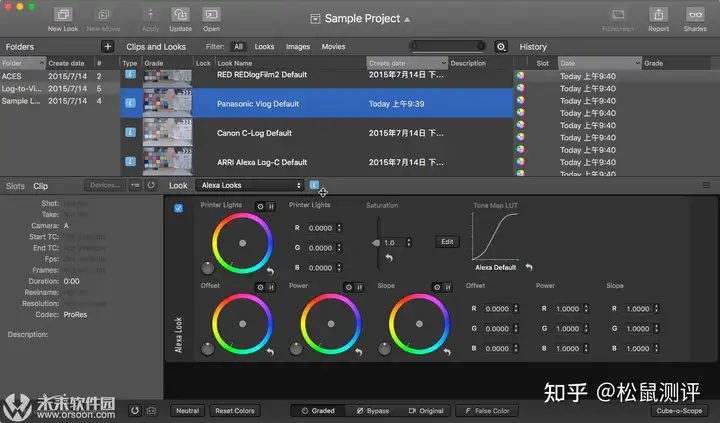Reset the Offset color wheel
Image resolution: width=720 pixels, height=423 pixels.
point(270,352)
